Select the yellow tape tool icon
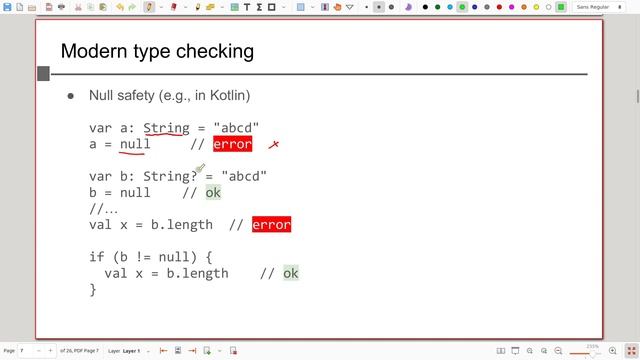The width and height of the screenshot is (640, 360). click(210, 7)
